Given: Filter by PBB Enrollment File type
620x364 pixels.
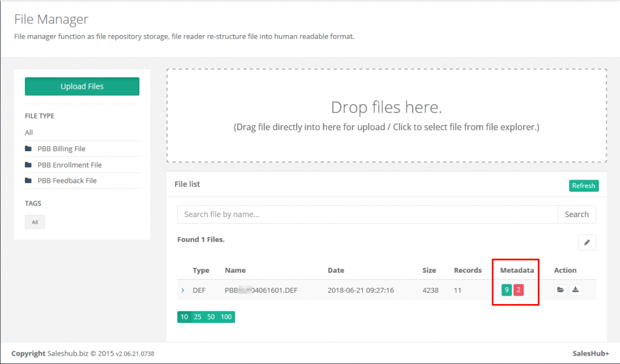Looking at the screenshot, I should pyautogui.click(x=69, y=165).
